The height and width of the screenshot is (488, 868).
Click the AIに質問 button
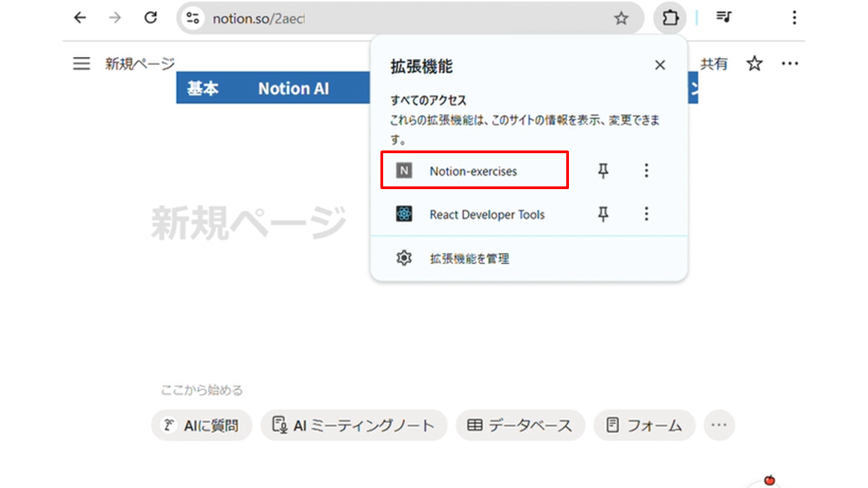pos(201,426)
